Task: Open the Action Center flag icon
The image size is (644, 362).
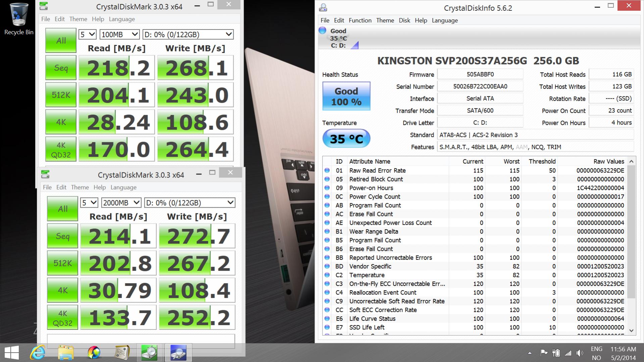Action: pyautogui.click(x=544, y=353)
